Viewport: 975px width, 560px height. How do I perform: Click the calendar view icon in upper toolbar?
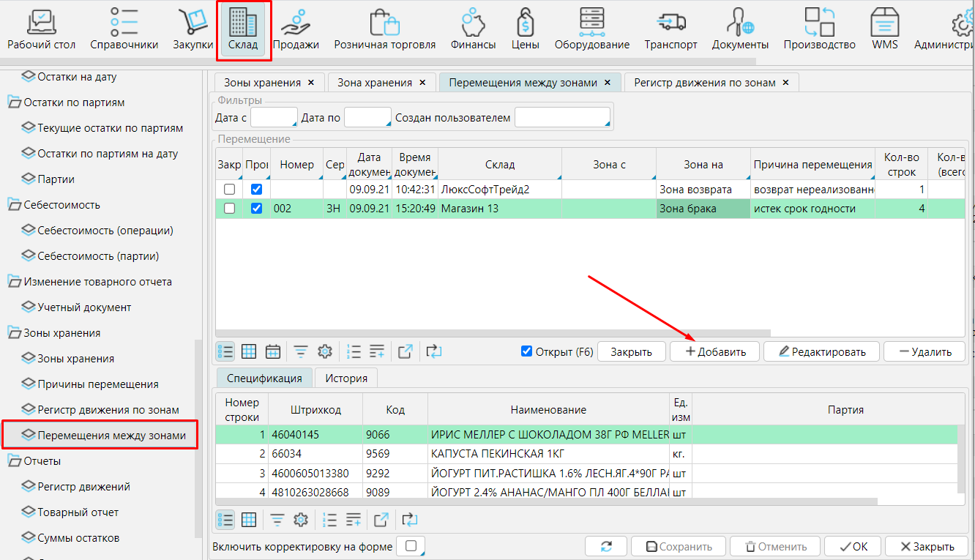273,351
